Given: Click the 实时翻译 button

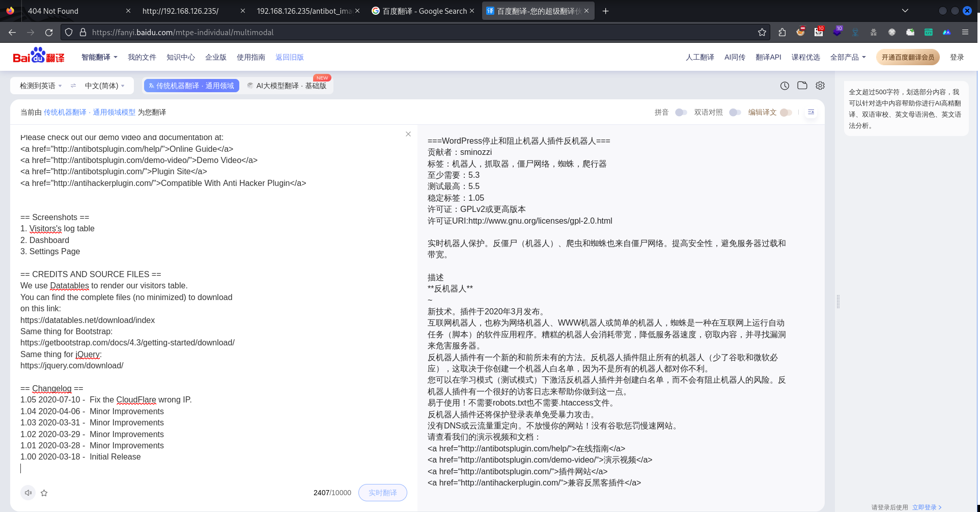Looking at the screenshot, I should 383,493.
